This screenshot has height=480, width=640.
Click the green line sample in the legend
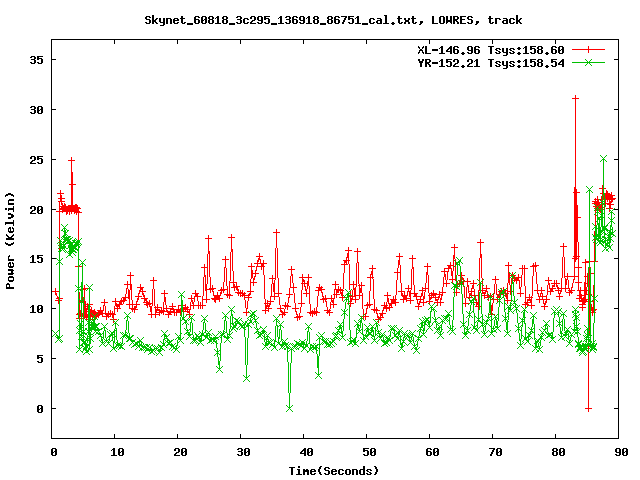point(588,62)
